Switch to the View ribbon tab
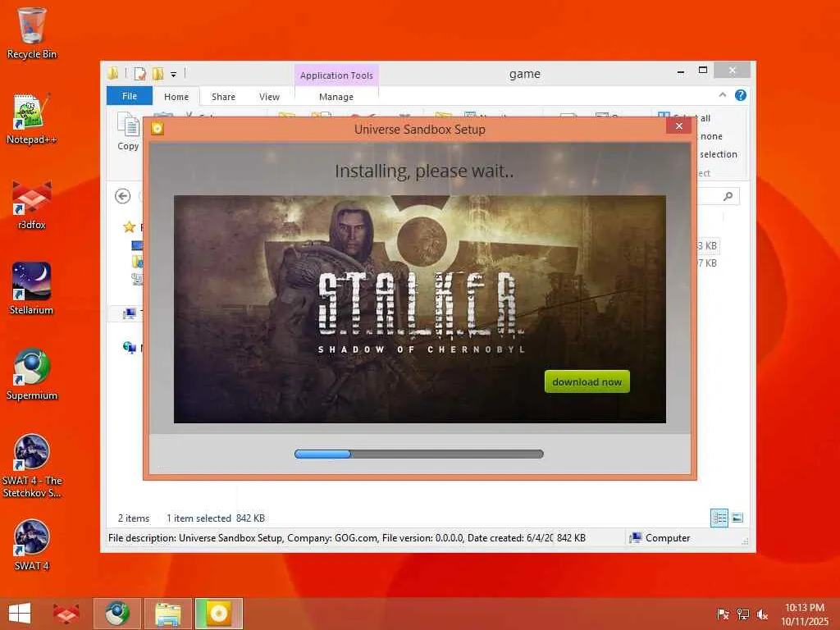The width and height of the screenshot is (840, 630). pos(269,97)
